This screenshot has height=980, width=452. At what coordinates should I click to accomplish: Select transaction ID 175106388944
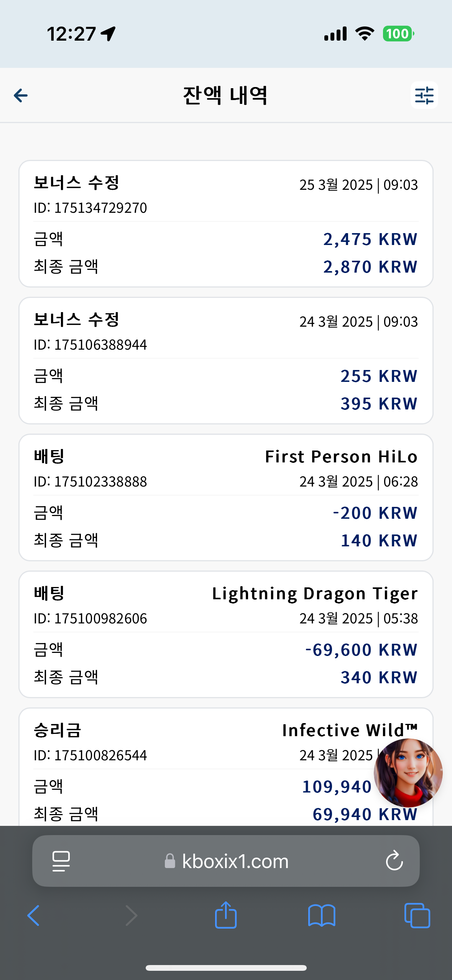[90, 345]
